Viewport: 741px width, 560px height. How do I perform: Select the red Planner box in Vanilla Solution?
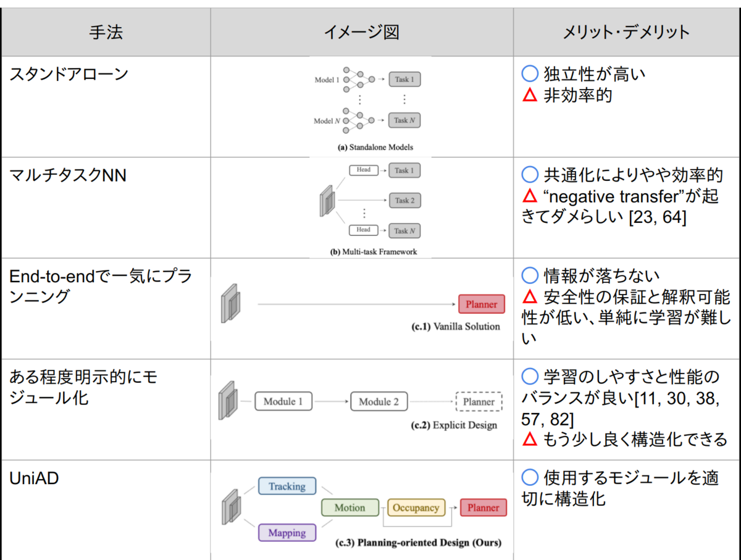pos(481,304)
